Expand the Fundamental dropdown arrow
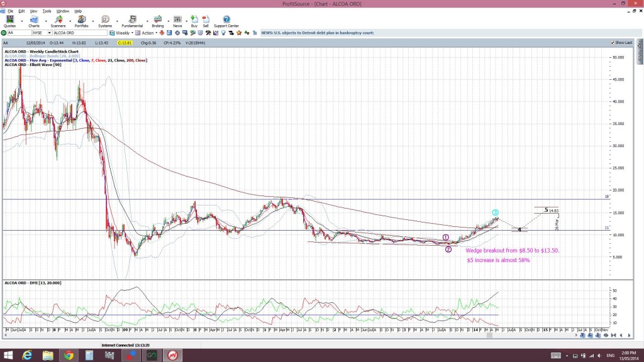Viewport: 644px width, 362px height. 147,21
